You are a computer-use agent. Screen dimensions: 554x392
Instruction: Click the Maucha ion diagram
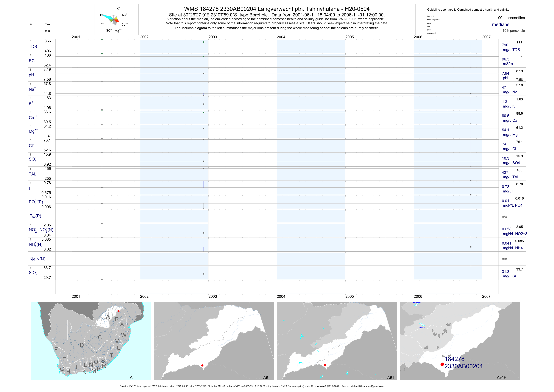click(113, 20)
